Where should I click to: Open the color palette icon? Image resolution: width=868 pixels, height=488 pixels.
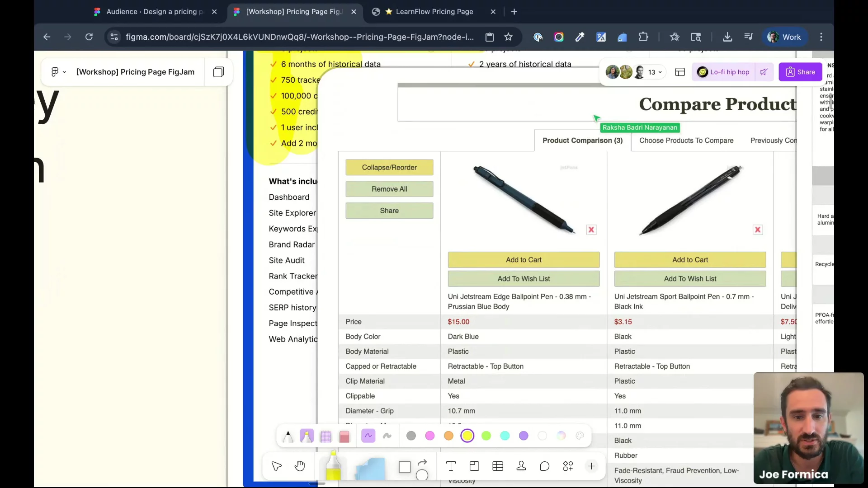(x=580, y=436)
